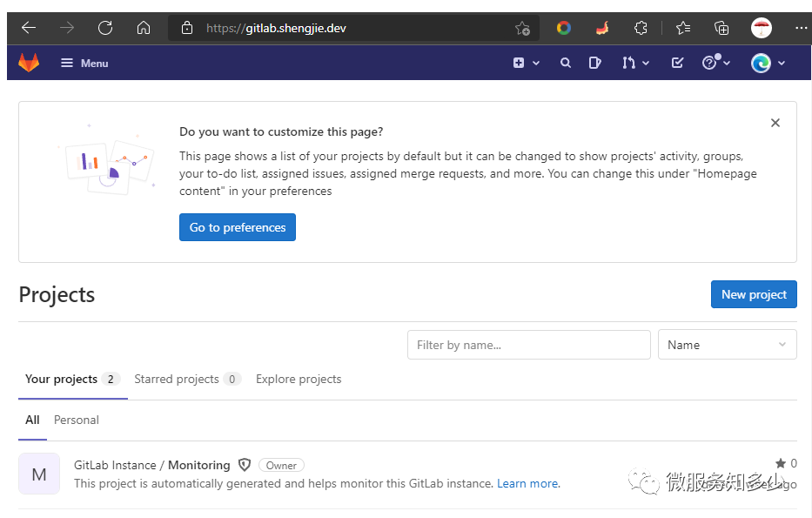
Task: Click the shield visibility icon beside Monitoring
Action: pos(245,465)
